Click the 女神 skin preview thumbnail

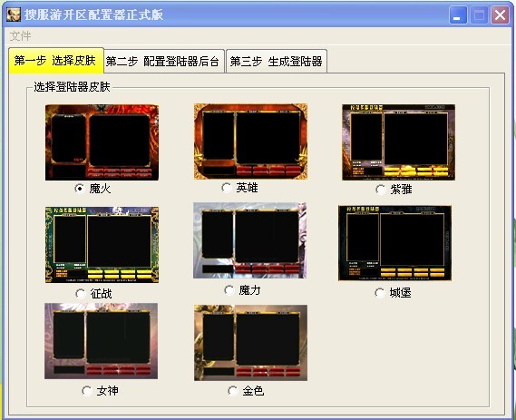pyautogui.click(x=101, y=341)
